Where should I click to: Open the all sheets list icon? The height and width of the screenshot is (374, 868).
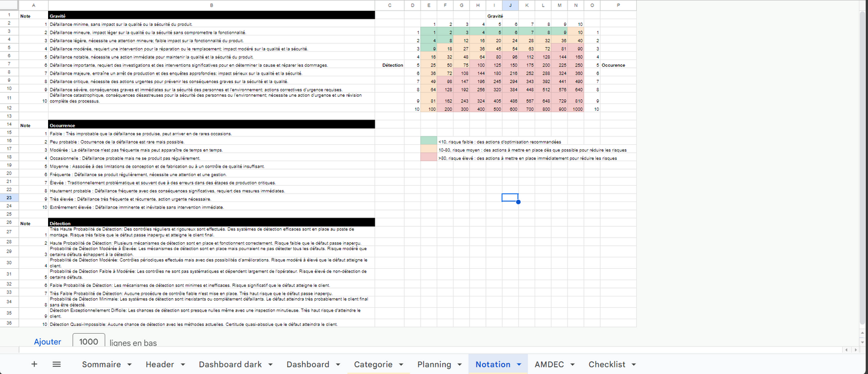pos(56,364)
